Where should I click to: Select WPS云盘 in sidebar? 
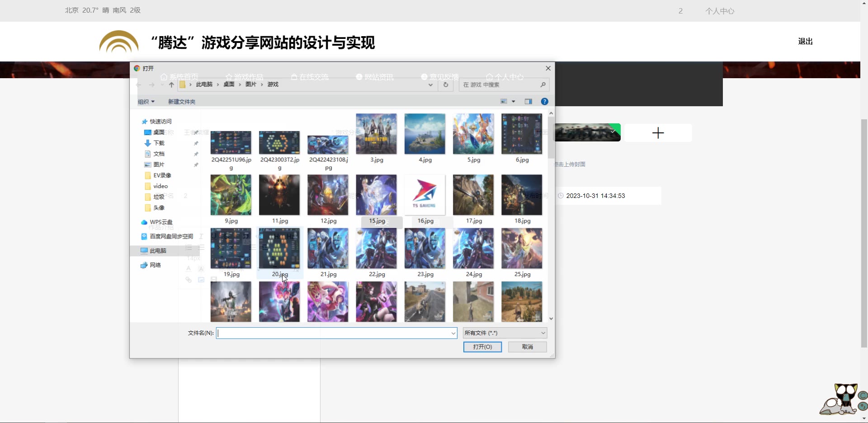[157, 222]
